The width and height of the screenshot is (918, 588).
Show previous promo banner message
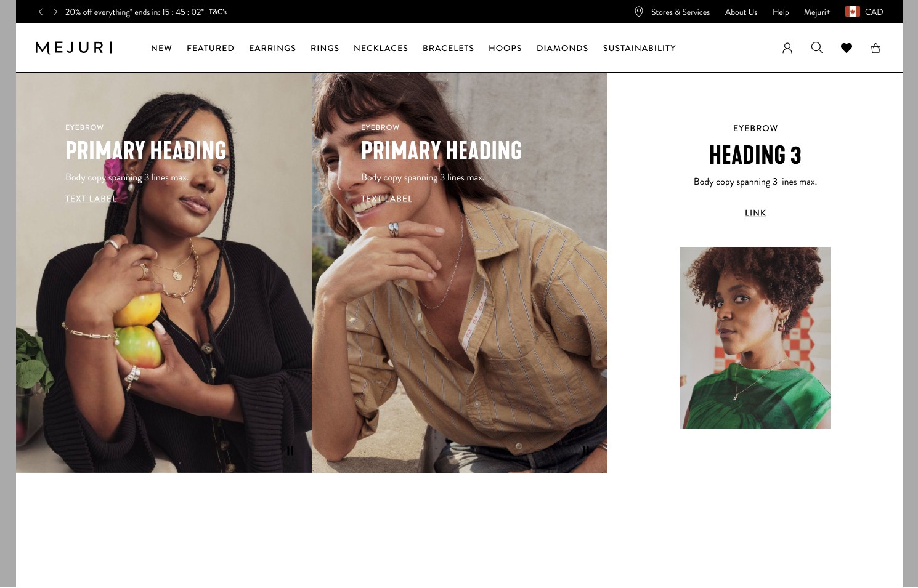coord(41,12)
